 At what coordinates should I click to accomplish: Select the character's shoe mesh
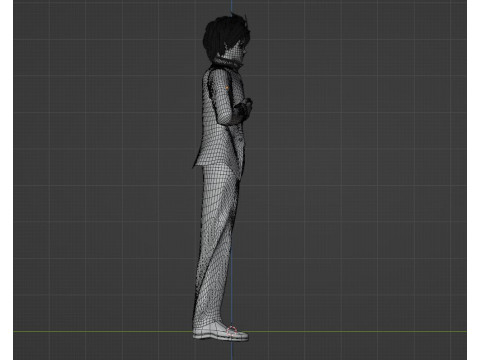220,332
